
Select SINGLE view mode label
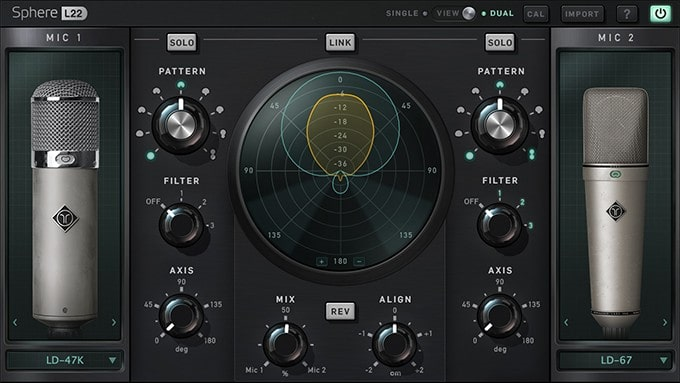click(402, 13)
